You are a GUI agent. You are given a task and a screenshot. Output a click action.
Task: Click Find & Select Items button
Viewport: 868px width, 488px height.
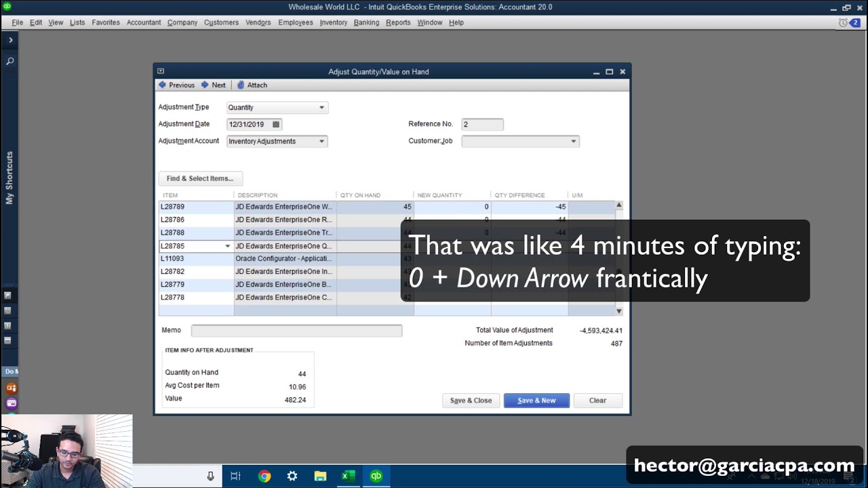pyautogui.click(x=200, y=178)
